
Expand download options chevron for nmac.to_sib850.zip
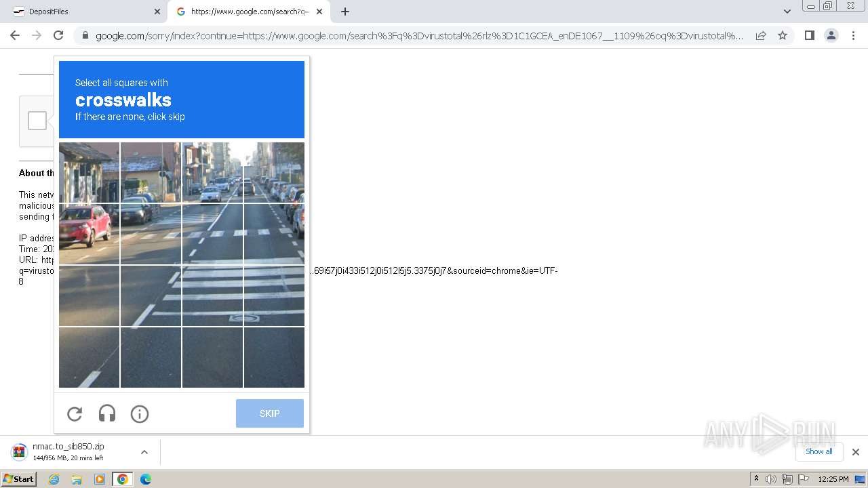pos(144,452)
